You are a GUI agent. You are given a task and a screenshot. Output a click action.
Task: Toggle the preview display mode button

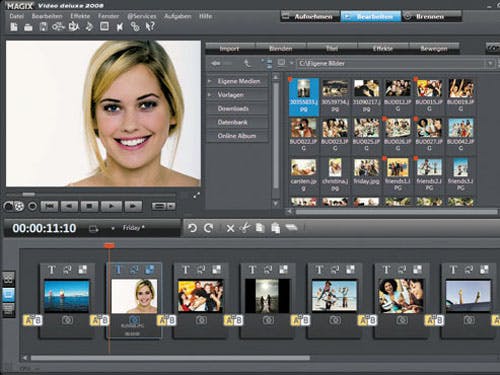[159, 206]
